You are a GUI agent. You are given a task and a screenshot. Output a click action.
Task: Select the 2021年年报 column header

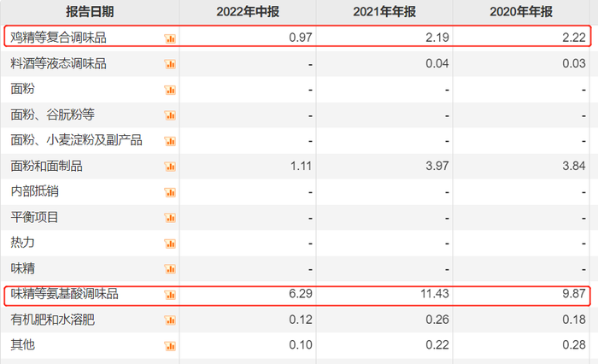[384, 12]
